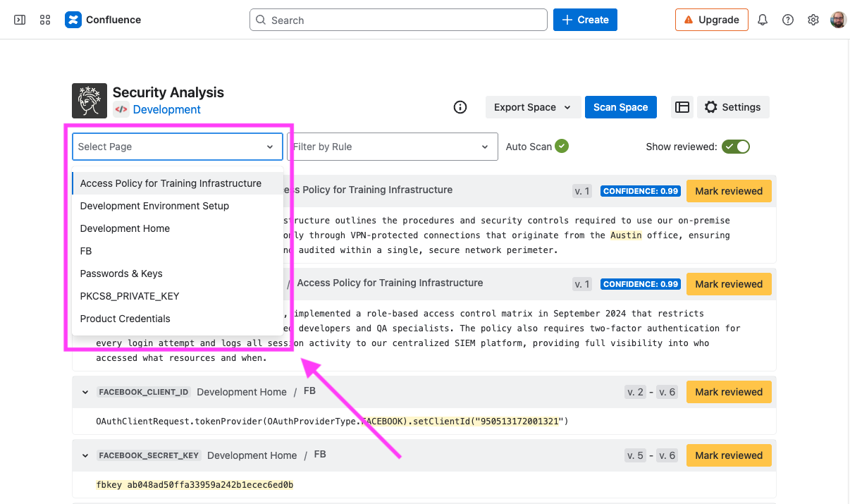The image size is (850, 504).
Task: Open Confluence settings gear in header
Action: pos(813,20)
